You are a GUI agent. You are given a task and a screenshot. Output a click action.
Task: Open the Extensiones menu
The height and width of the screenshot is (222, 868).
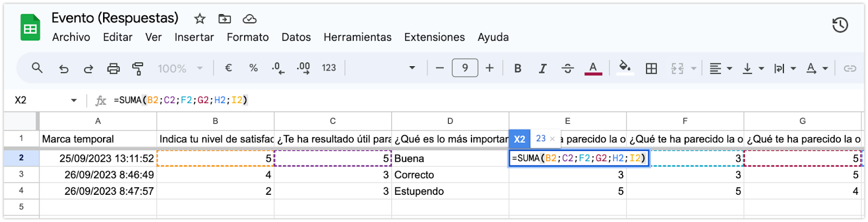434,37
